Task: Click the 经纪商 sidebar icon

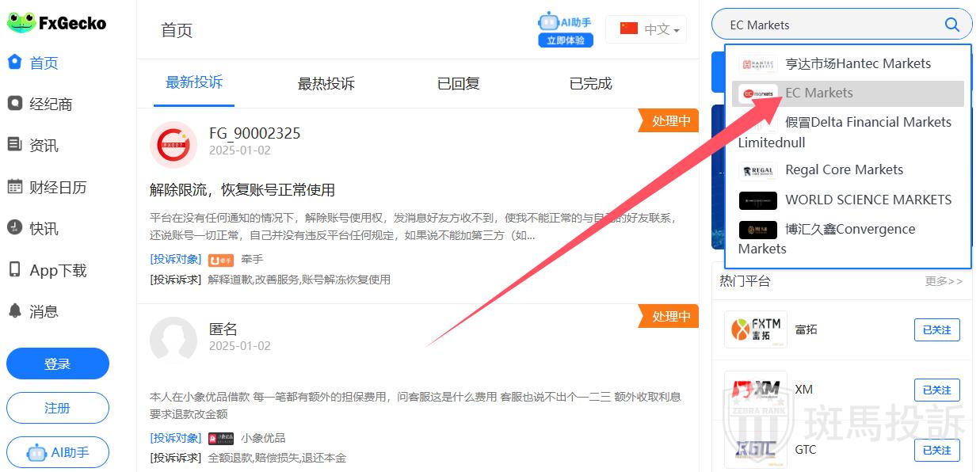Action: (x=15, y=104)
